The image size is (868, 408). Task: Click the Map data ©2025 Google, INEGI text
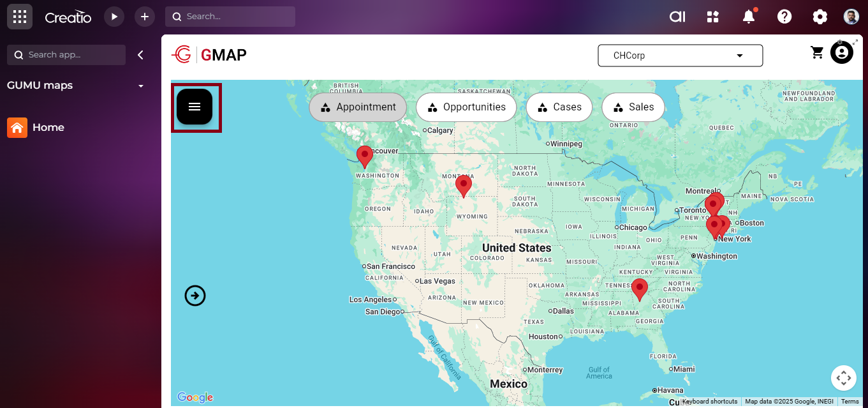pyautogui.click(x=789, y=402)
